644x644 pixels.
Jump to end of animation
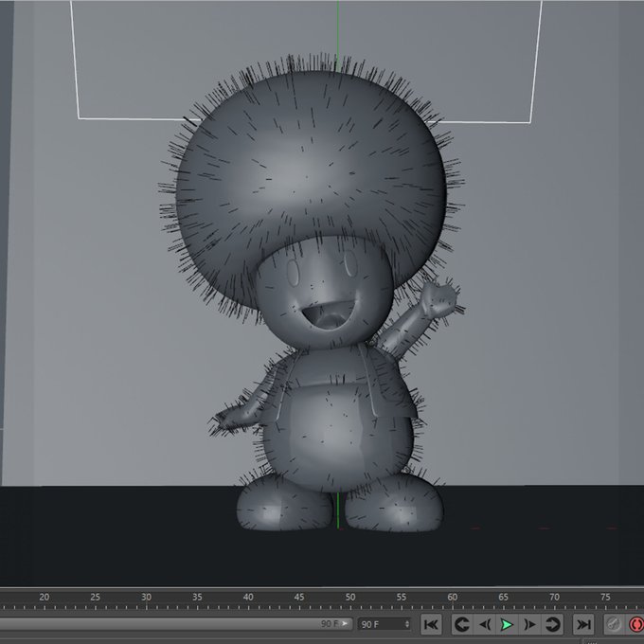[583, 624]
